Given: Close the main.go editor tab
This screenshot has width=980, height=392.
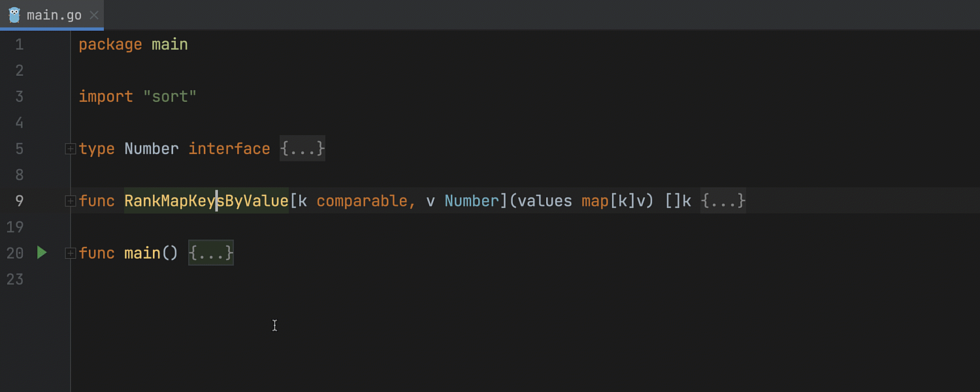Looking at the screenshot, I should click(x=94, y=15).
